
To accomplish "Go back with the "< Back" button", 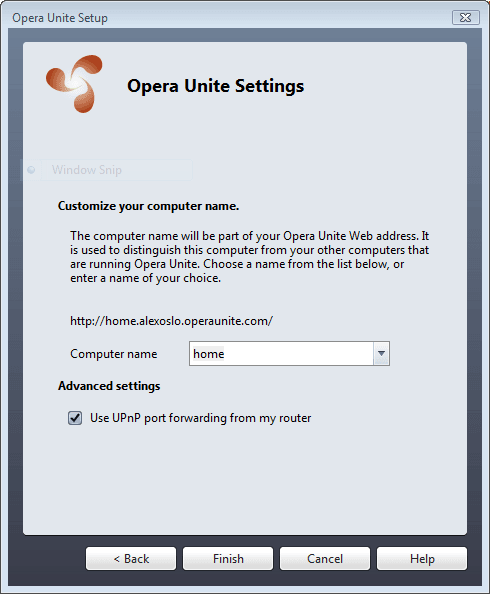I will (x=131, y=558).
